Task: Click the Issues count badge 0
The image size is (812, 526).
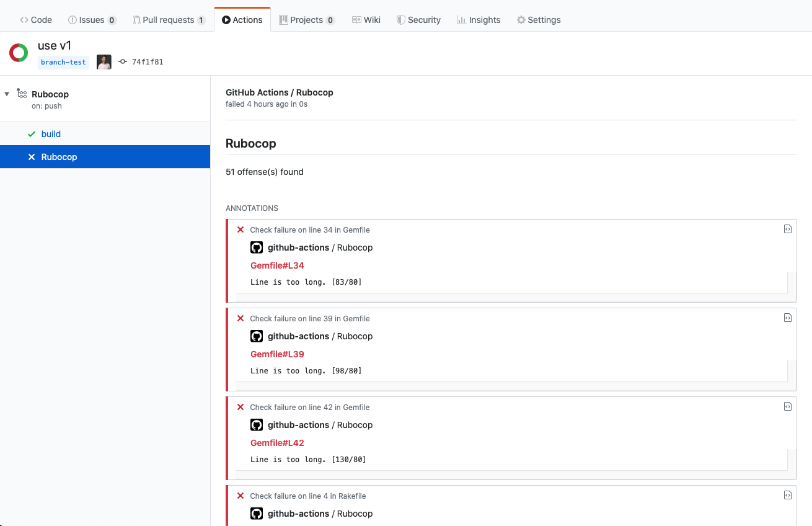Action: coord(112,20)
